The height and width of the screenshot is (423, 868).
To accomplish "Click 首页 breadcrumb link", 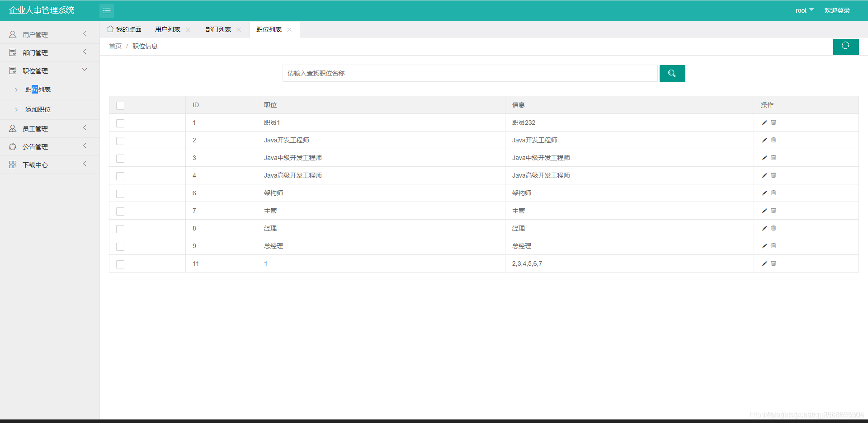I will point(115,46).
